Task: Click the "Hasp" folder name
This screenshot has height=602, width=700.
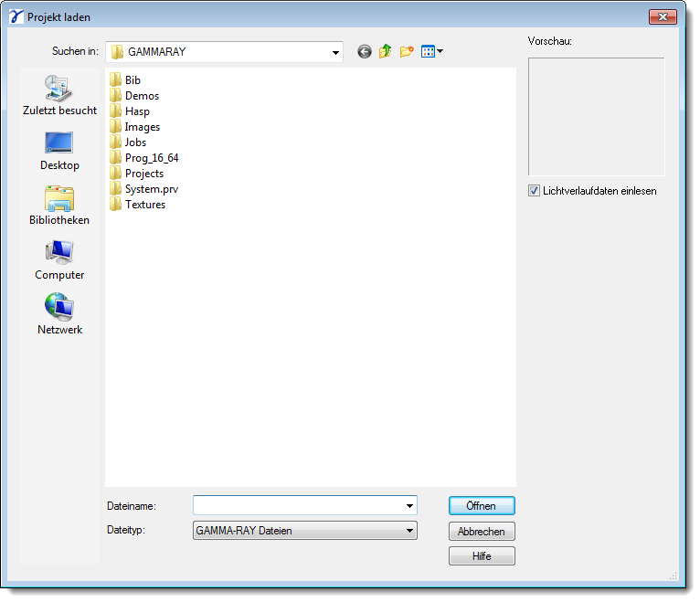Action: [x=137, y=111]
